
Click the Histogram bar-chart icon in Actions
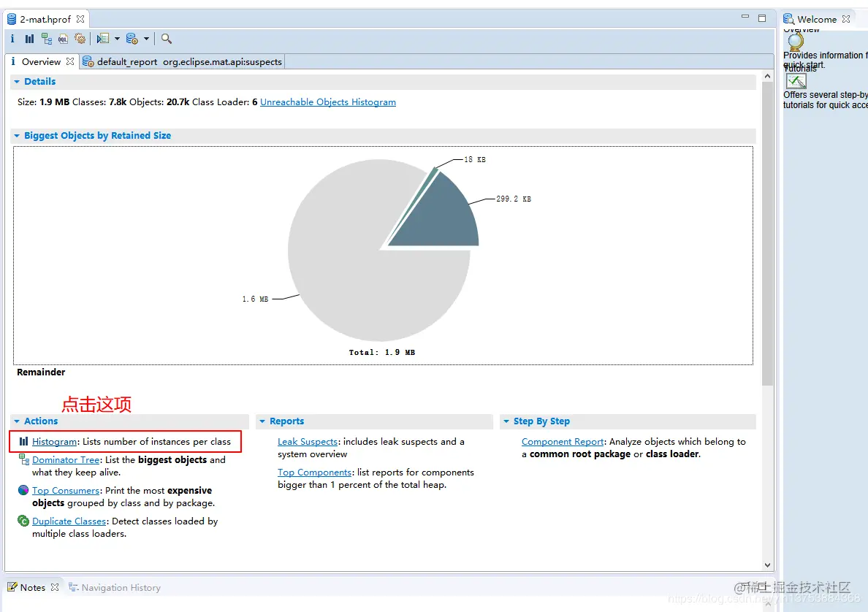coord(23,441)
